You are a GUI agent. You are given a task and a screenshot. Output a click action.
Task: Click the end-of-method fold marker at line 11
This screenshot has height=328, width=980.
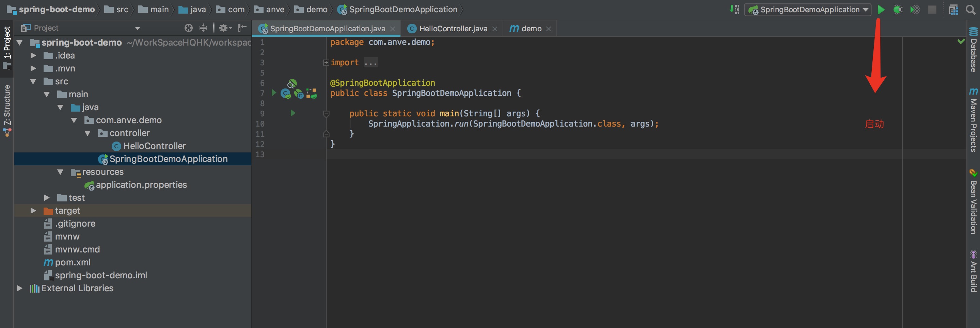(326, 134)
